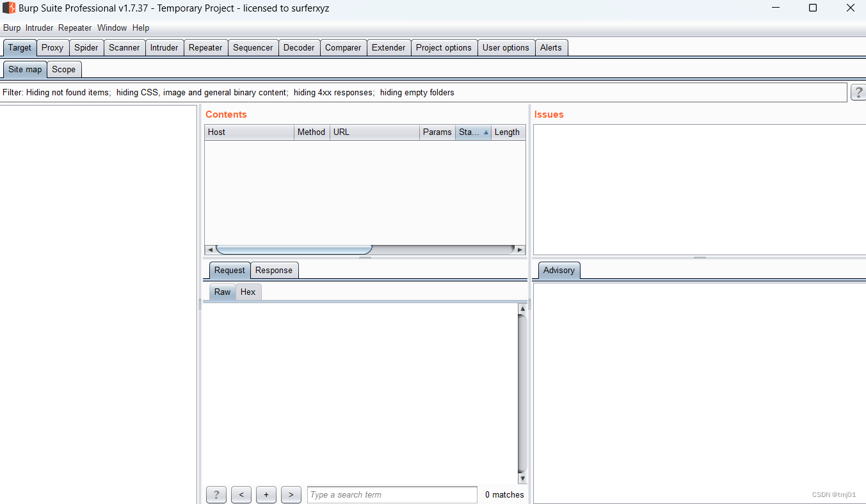866x504 pixels.
Task: Click the site map filter bar
Action: [x=424, y=92]
